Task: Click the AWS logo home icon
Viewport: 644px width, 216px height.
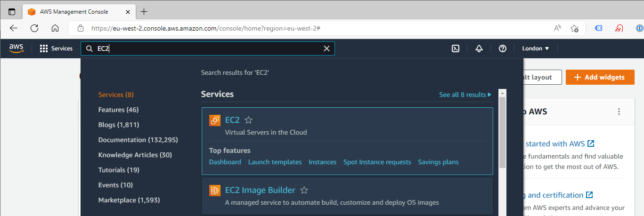Action: pos(16,48)
